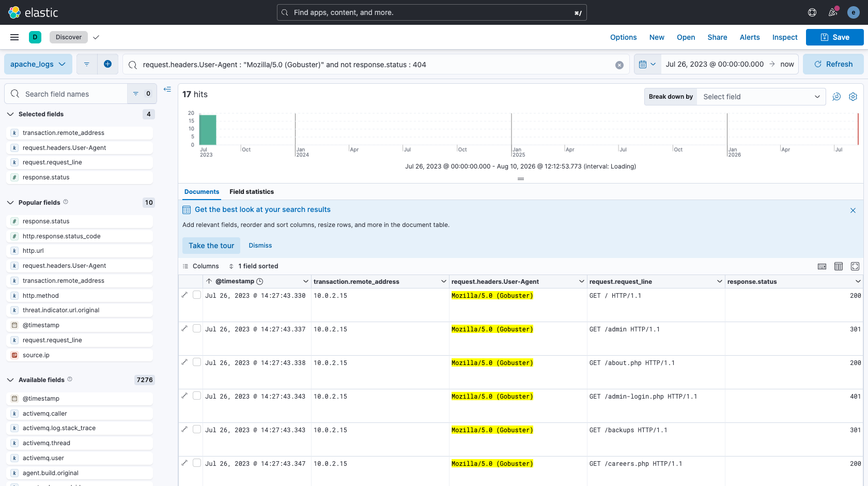Open chart settings gear icon
The width and height of the screenshot is (868, 486).
(853, 97)
